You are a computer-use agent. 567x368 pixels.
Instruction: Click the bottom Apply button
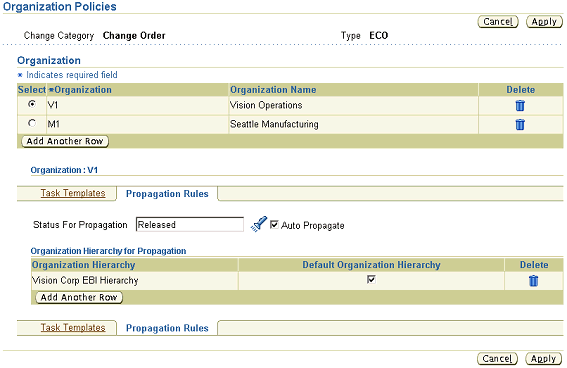click(543, 359)
